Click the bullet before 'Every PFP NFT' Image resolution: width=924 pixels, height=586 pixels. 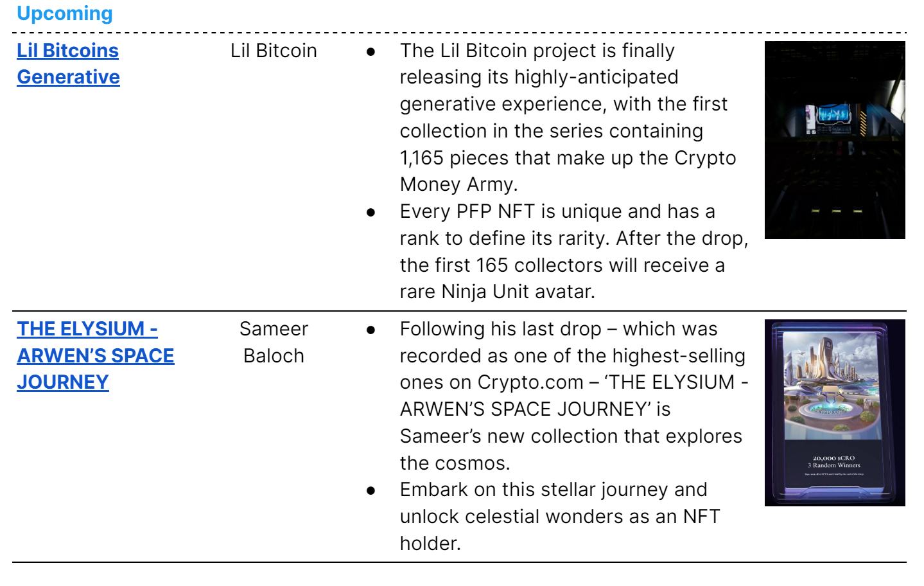(370, 212)
